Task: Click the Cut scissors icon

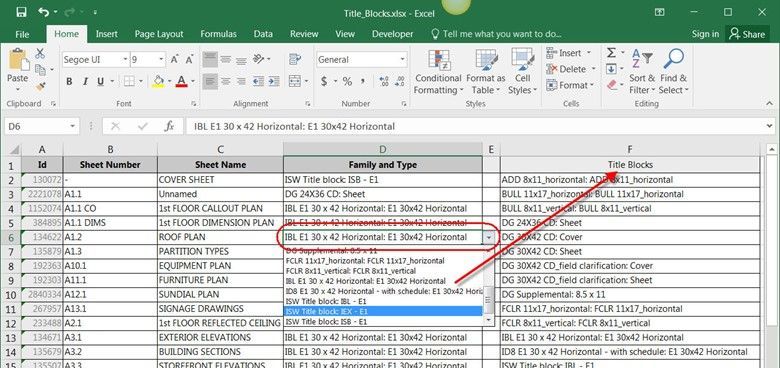Action: pyautogui.click(x=40, y=54)
